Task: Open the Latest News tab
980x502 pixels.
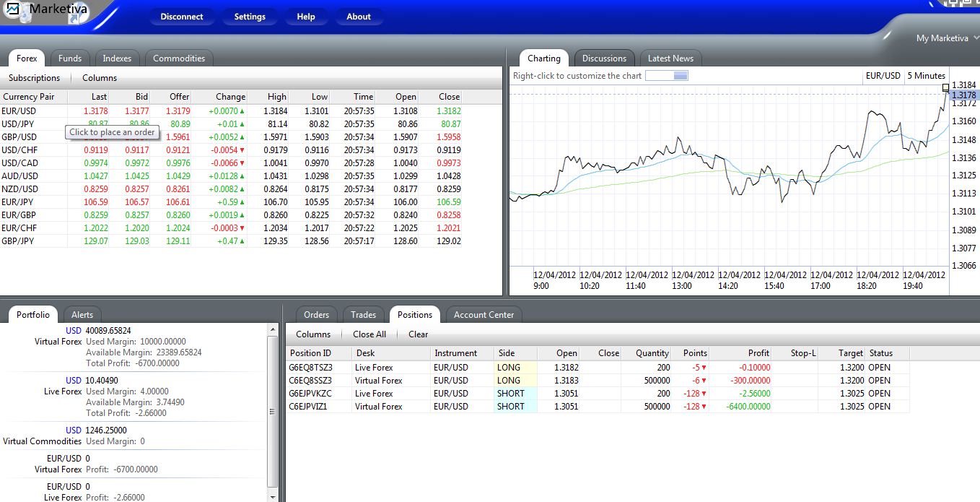Action: click(670, 59)
